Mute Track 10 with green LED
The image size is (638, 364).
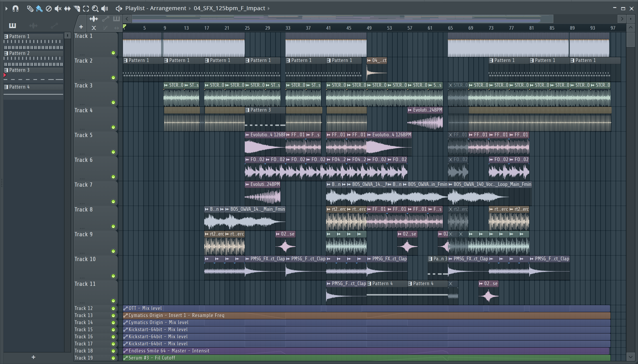(x=113, y=276)
